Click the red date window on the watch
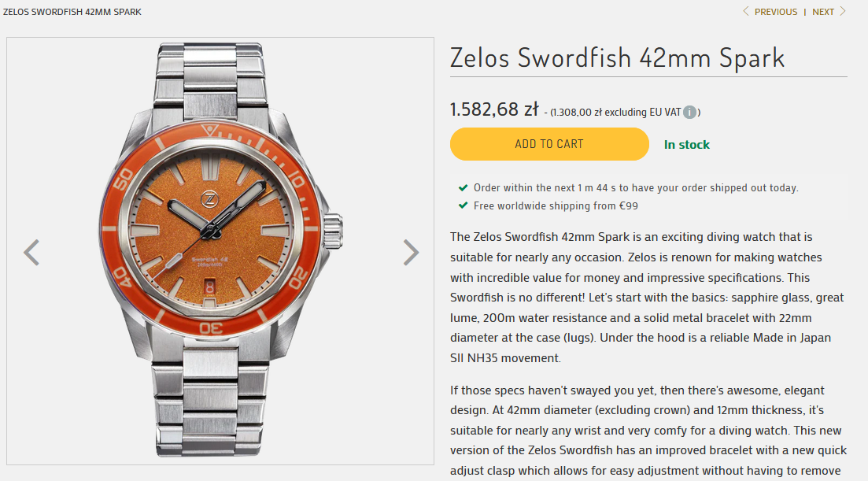The height and width of the screenshot is (481, 868). pyautogui.click(x=209, y=288)
